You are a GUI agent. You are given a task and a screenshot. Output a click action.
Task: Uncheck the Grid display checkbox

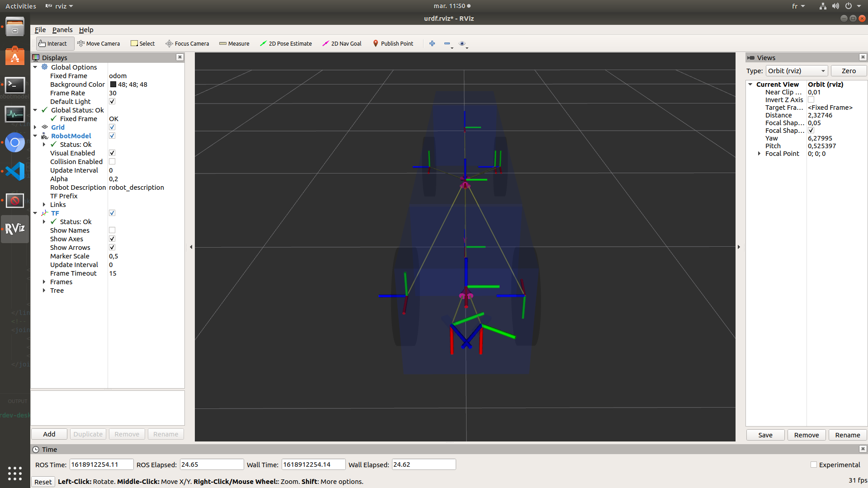coord(112,127)
